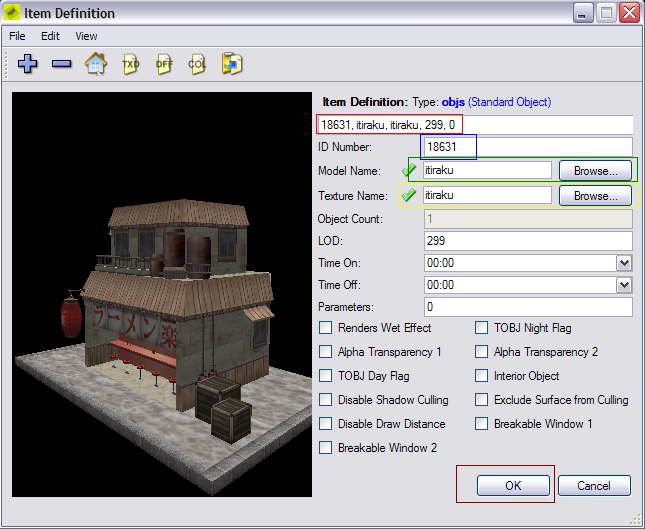Toggle Breakable Window 2 checkbox
Viewport: 645px width, 529px height.
tap(325, 448)
